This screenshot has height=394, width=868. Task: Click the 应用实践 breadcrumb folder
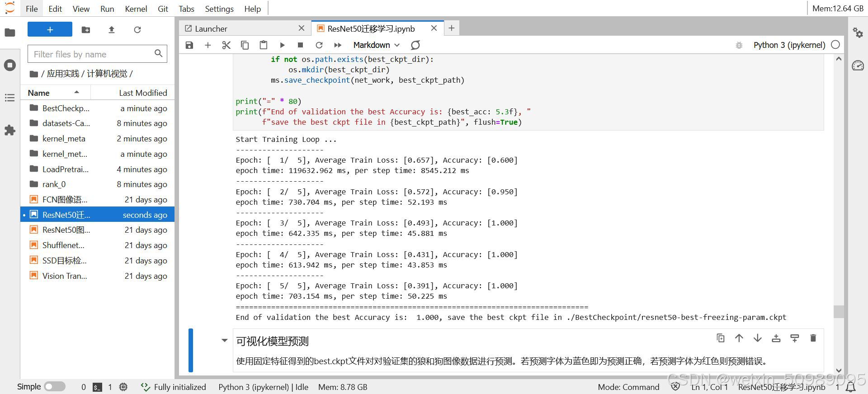coord(63,74)
